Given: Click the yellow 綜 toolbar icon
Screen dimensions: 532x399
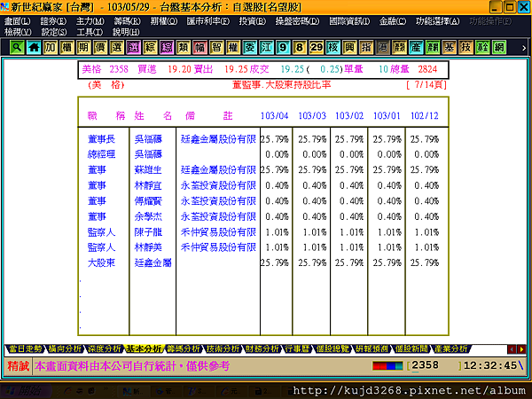Looking at the screenshot, I should pos(150,47).
